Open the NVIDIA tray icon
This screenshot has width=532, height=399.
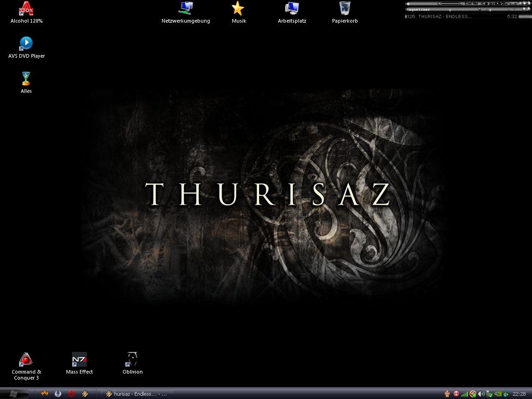498,394
